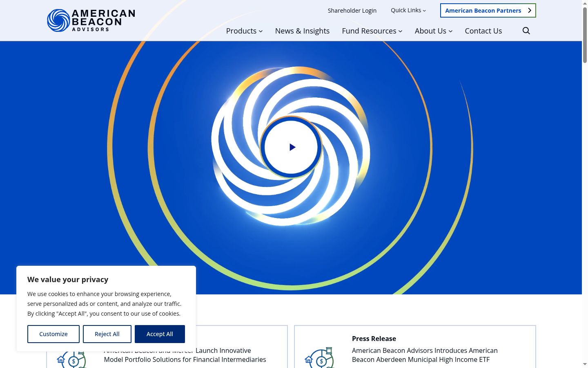Open the Shareholder Login link
The height and width of the screenshot is (368, 588).
[352, 11]
